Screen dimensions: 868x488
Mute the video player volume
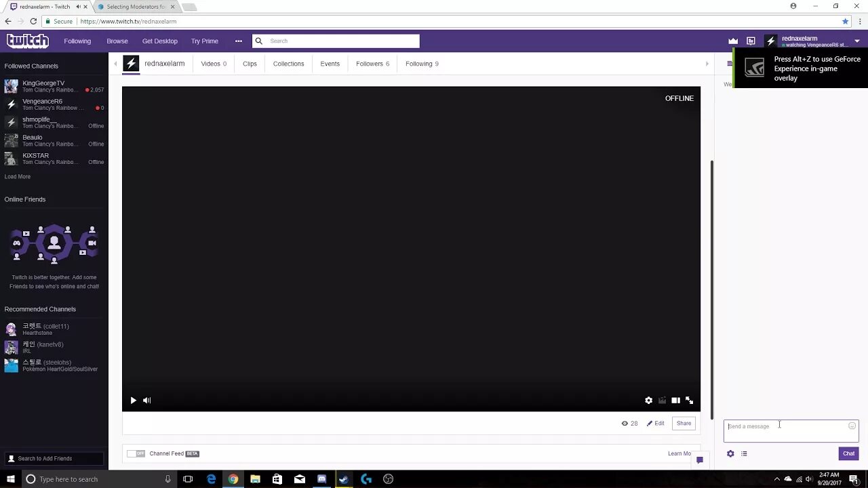[x=147, y=401]
